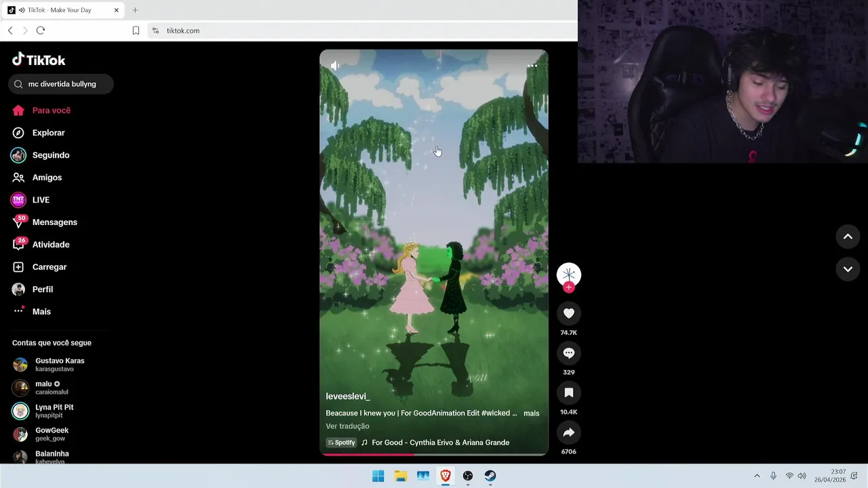The height and width of the screenshot is (488, 868).
Task: Like the video with the heart icon
Action: (569, 313)
